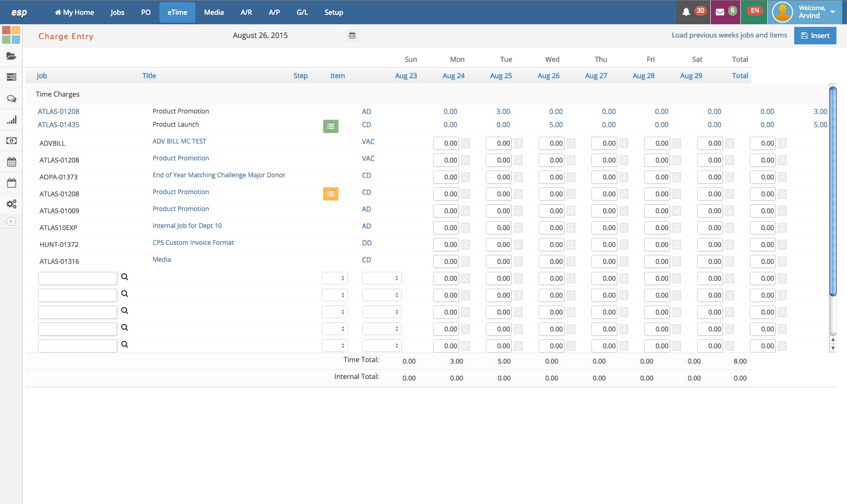Viewport: 847px width, 504px height.
Task: Open the settings gears sidebar icon
Action: pyautogui.click(x=11, y=204)
